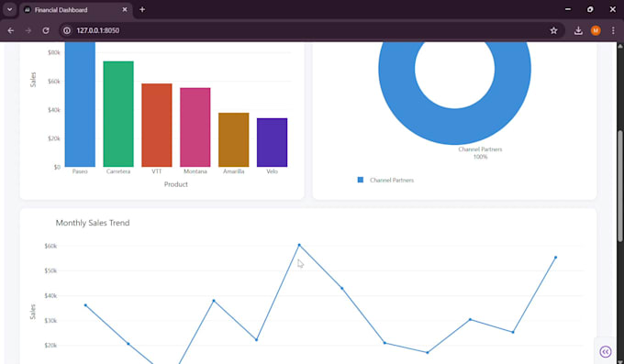Click the first data point on trend line

[85, 305]
